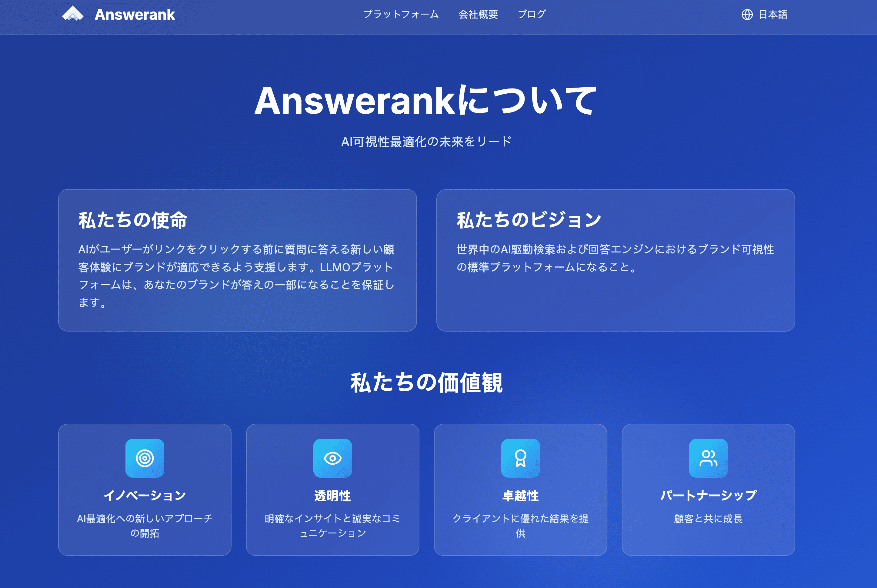Click the 私たちのビジョン card heading
Viewport: 877px width, 588px height.
(x=529, y=220)
